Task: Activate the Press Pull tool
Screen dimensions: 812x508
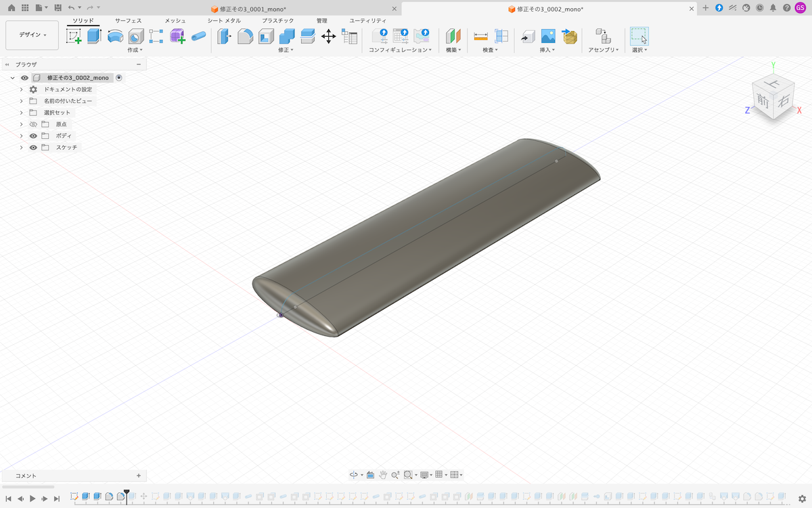Action: click(224, 37)
